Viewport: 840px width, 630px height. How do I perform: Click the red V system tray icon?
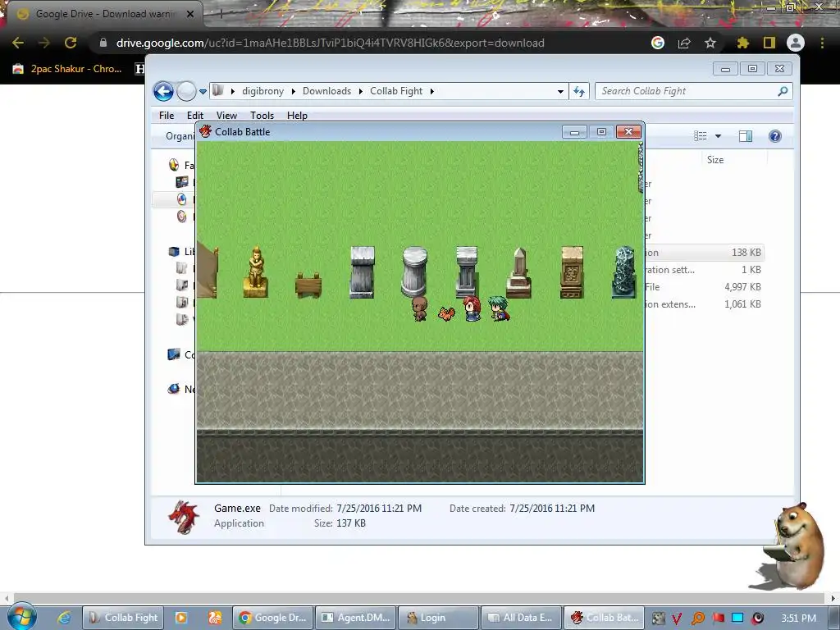click(677, 619)
